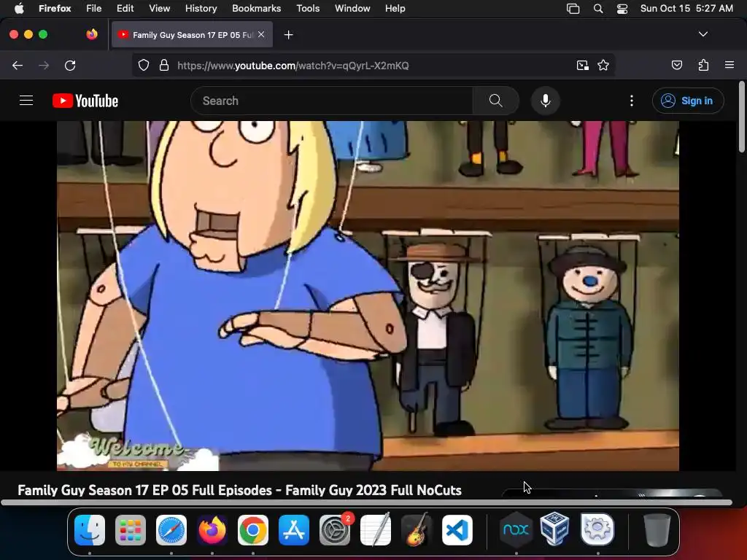
Task: Launch VirtualBox from the Dock
Action: (x=554, y=529)
